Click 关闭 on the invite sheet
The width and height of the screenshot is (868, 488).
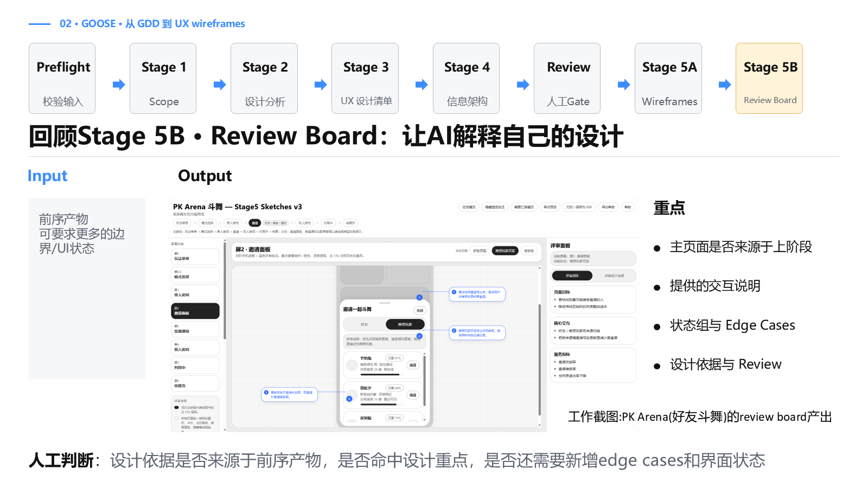420,311
